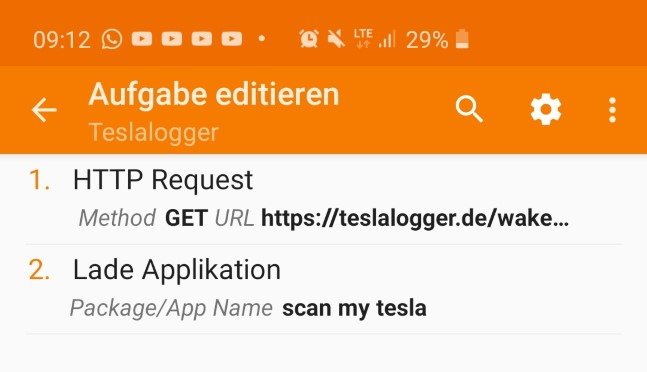
Task: Tap the back arrow icon
Action: pyautogui.click(x=44, y=110)
